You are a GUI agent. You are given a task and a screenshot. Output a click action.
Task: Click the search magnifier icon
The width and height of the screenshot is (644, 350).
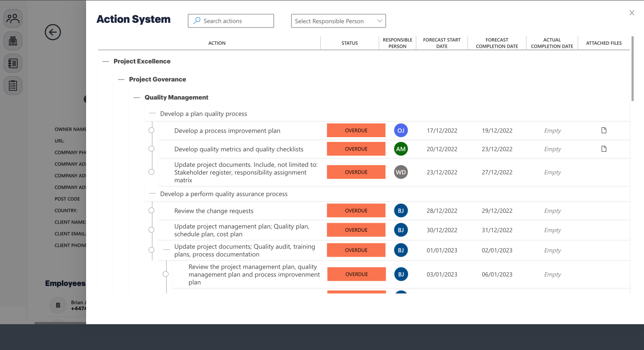coord(197,21)
